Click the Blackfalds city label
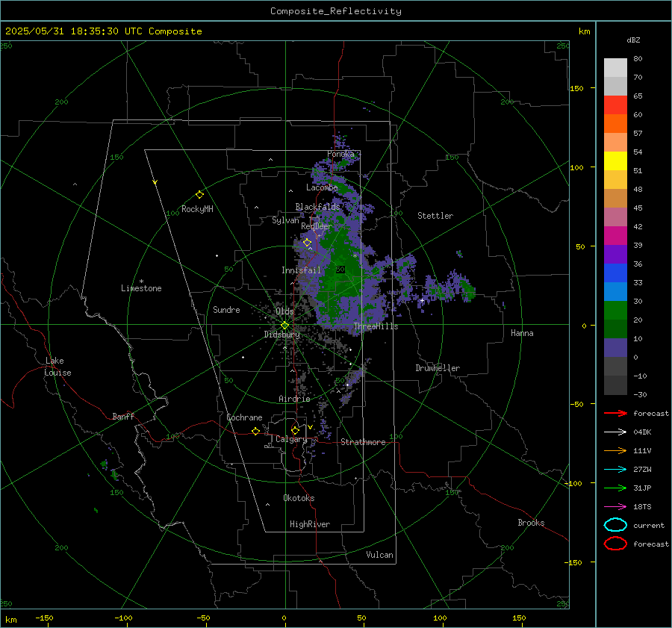The height and width of the screenshot is (628, 672). pos(317,207)
